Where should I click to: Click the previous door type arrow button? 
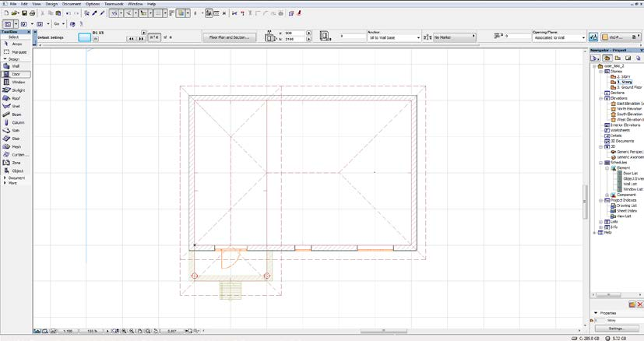click(132, 39)
